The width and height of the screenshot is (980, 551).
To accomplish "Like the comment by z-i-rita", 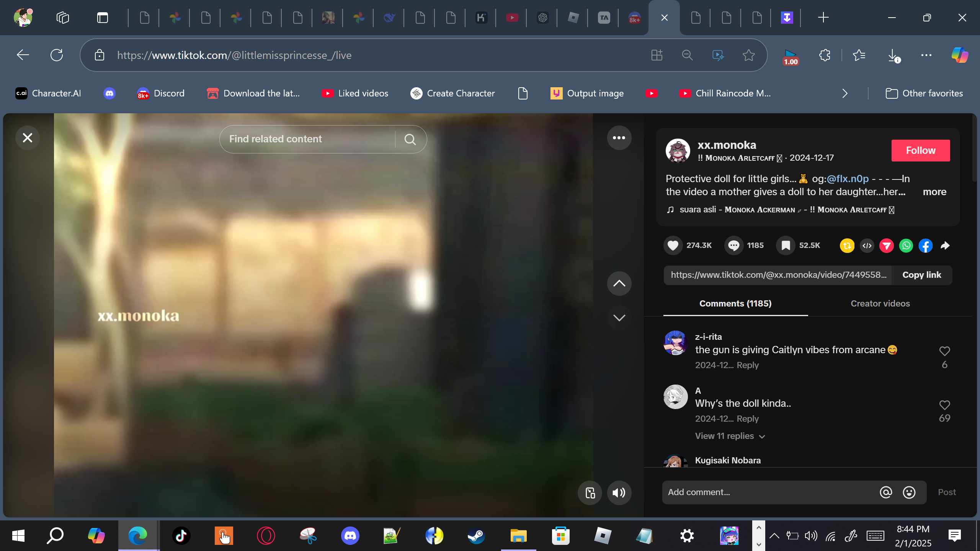I will (944, 351).
